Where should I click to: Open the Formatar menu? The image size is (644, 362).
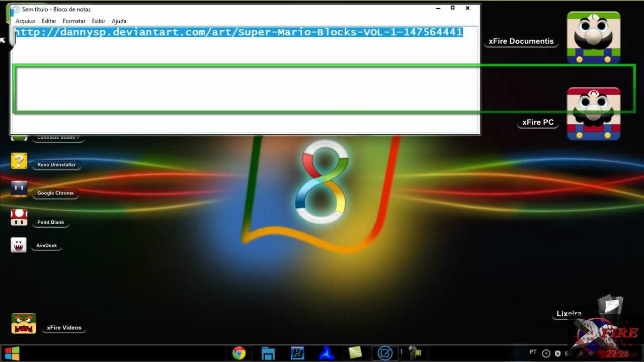click(x=73, y=21)
